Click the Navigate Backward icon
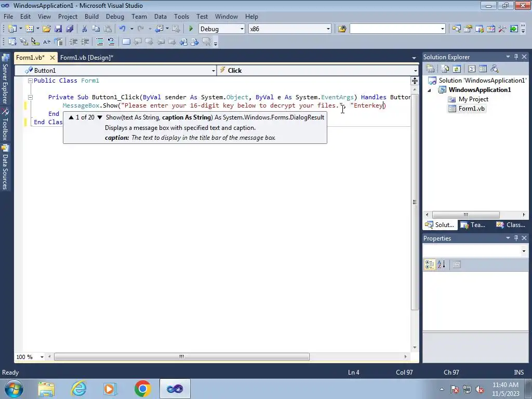Image resolution: width=532 pixels, height=399 pixels. point(159,29)
